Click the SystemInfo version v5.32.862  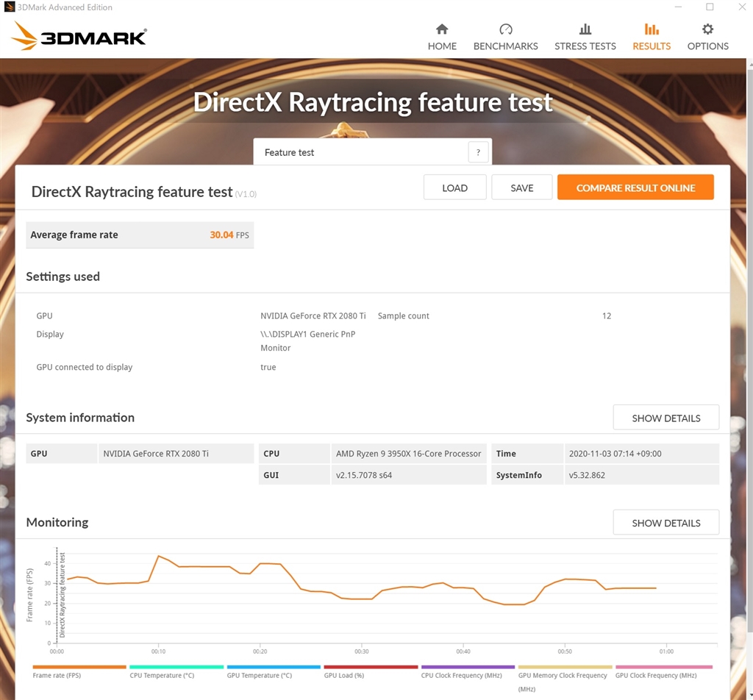point(587,475)
